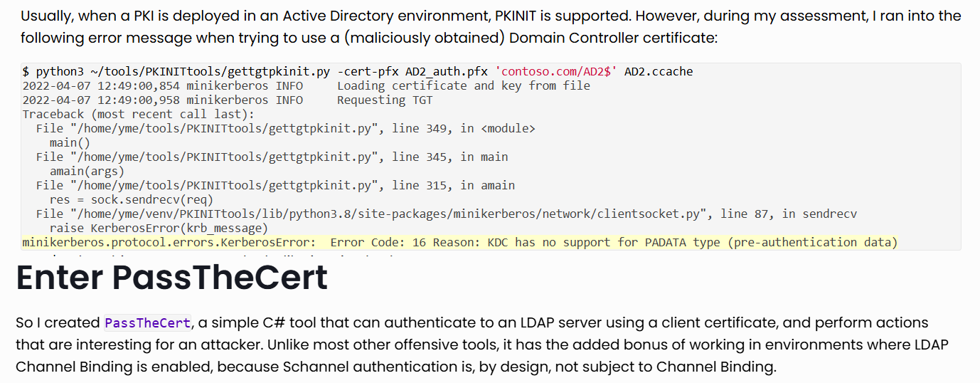980x383 pixels.
Task: Click the clientsocket.py file path line
Action: [x=447, y=214]
